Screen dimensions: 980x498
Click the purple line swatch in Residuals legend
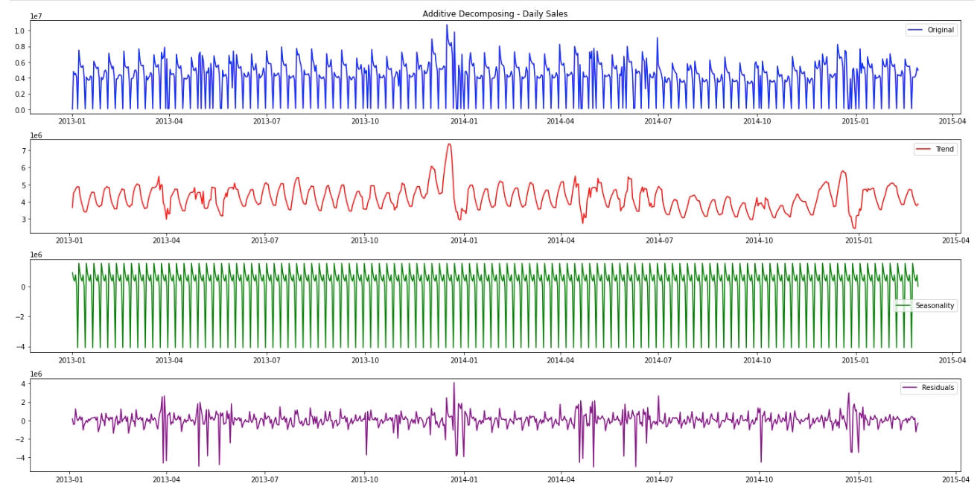[910, 388]
